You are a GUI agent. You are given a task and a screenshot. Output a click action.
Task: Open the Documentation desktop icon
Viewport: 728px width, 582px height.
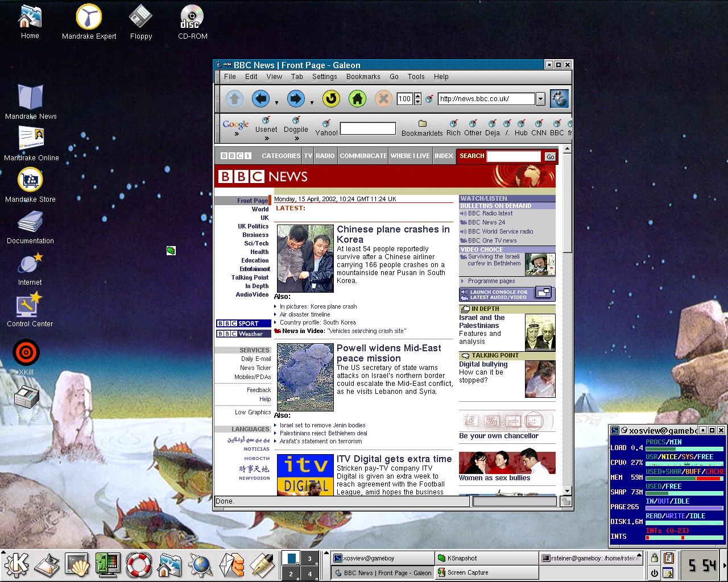point(30,227)
